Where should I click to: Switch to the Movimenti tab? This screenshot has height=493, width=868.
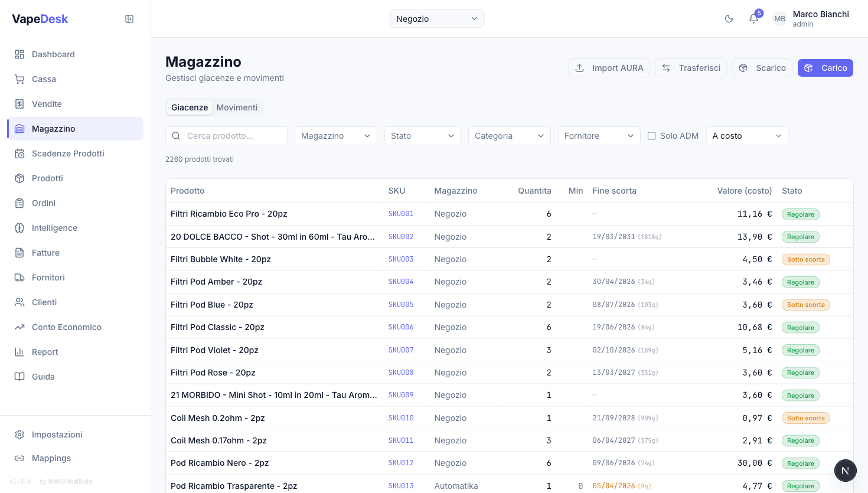coord(237,107)
